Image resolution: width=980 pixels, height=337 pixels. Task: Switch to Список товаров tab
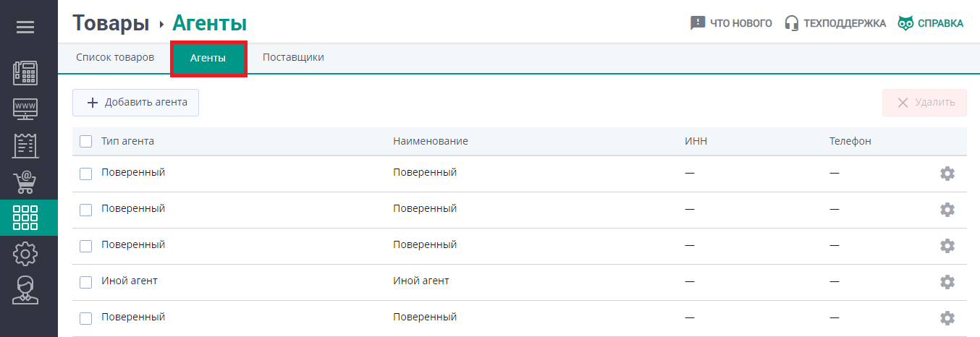115,58
